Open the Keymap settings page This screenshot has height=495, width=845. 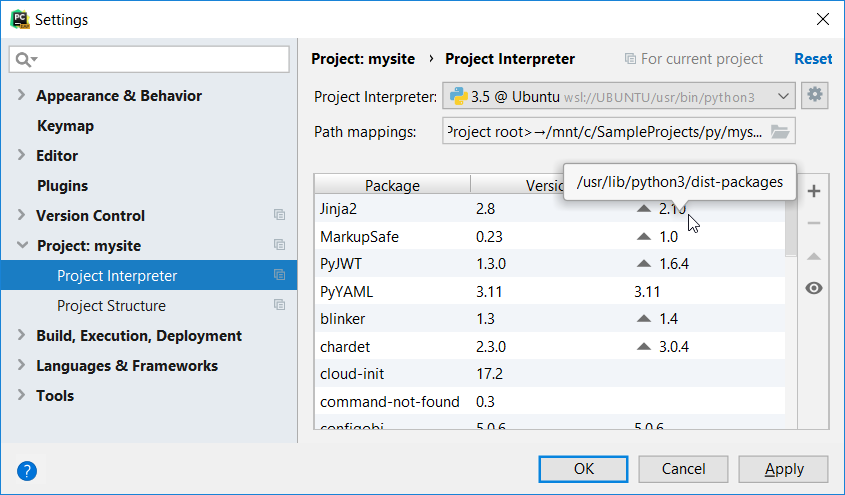tap(65, 126)
